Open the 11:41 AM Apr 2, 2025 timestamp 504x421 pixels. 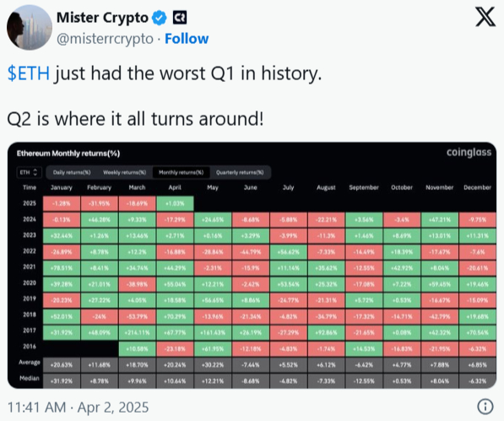click(x=78, y=408)
